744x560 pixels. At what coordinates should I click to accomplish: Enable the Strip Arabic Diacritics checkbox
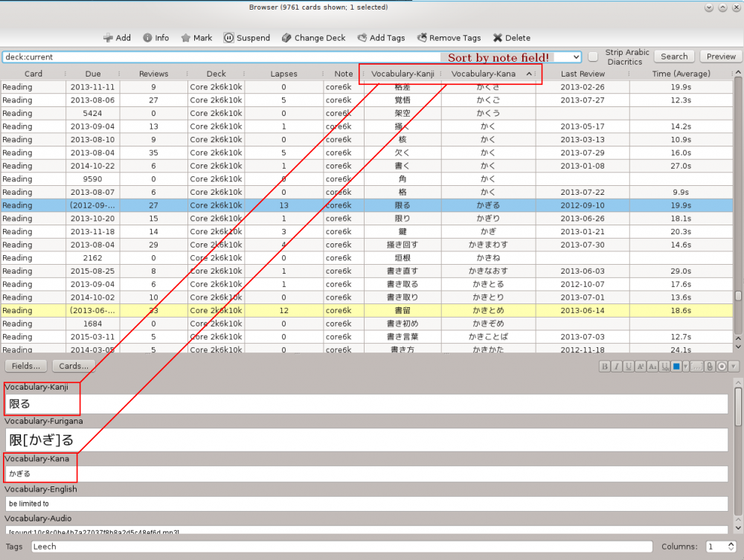click(x=593, y=57)
